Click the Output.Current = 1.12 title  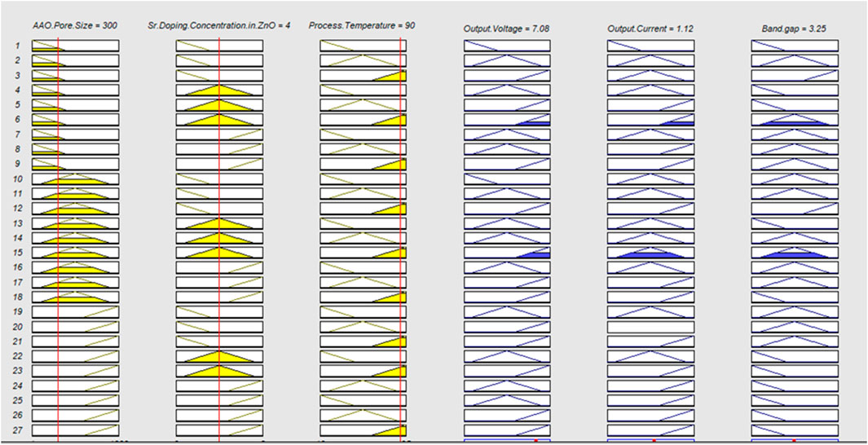tap(650, 29)
